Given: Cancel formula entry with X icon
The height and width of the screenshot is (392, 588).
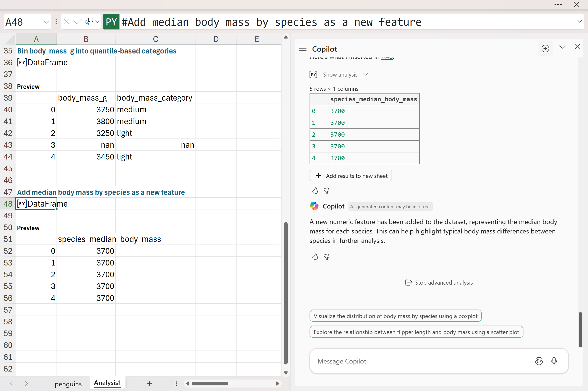Looking at the screenshot, I should (66, 22).
